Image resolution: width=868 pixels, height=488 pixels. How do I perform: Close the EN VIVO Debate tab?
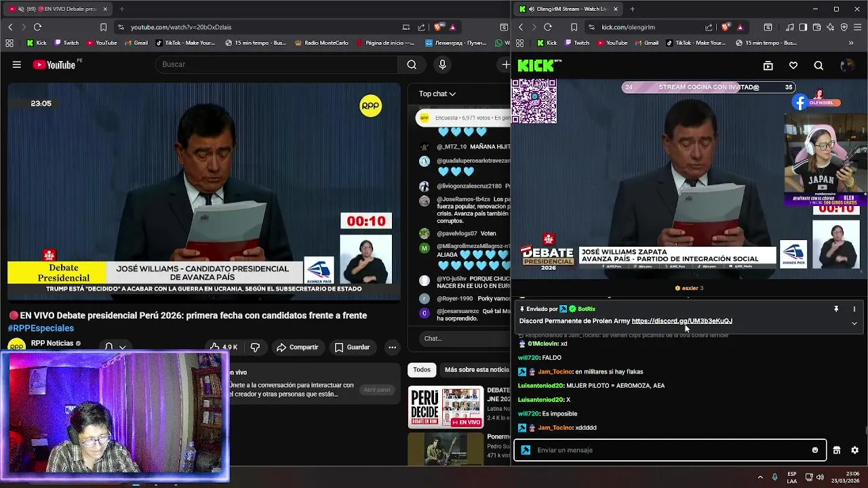pos(105,9)
